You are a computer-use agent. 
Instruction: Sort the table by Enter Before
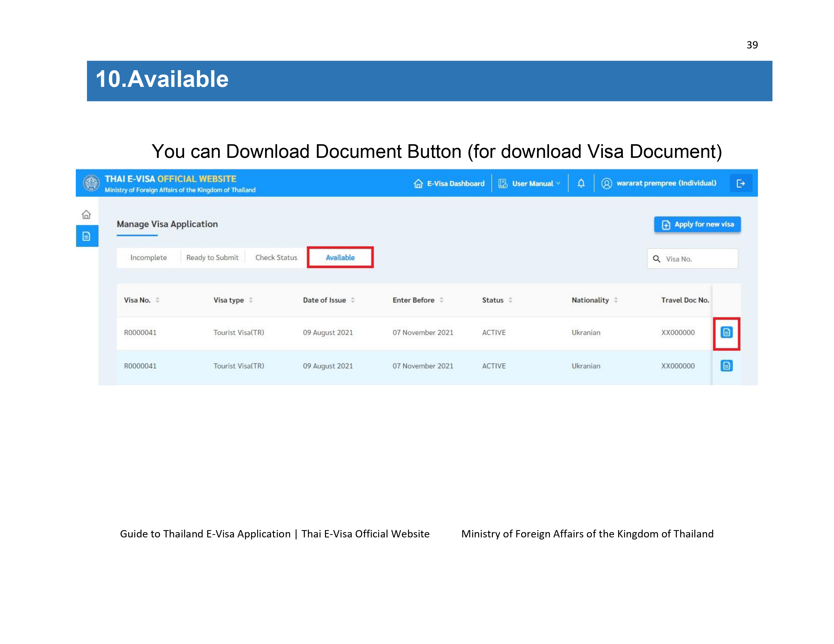[x=441, y=300]
